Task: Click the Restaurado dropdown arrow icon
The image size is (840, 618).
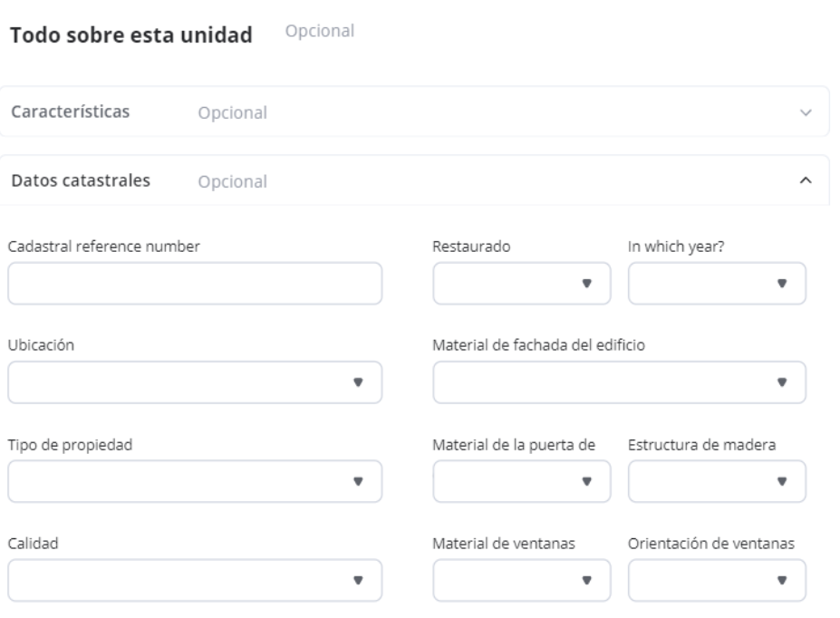Action: click(x=586, y=284)
